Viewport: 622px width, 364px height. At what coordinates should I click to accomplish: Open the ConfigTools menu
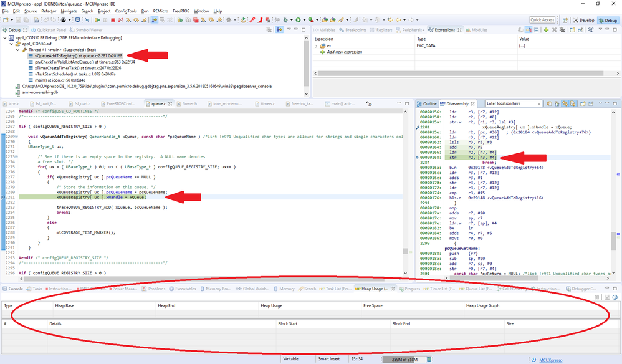pos(126,11)
